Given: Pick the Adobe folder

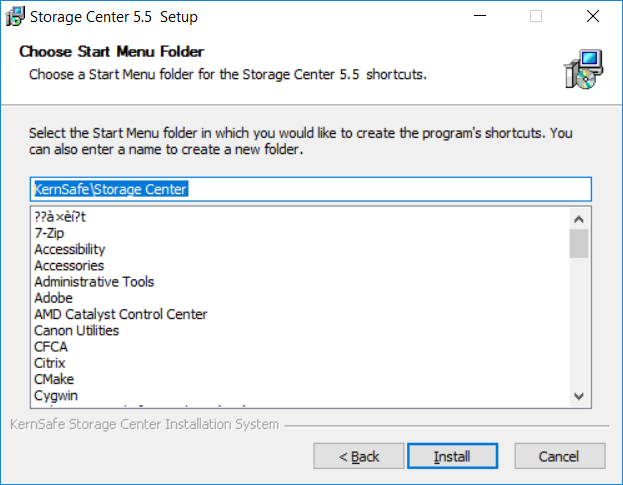Looking at the screenshot, I should [53, 298].
